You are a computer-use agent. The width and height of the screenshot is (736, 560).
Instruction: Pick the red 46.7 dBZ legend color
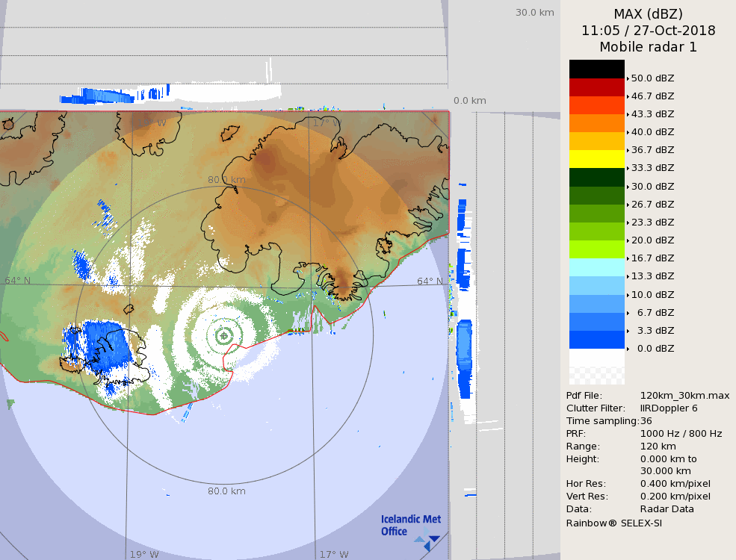[x=596, y=87]
